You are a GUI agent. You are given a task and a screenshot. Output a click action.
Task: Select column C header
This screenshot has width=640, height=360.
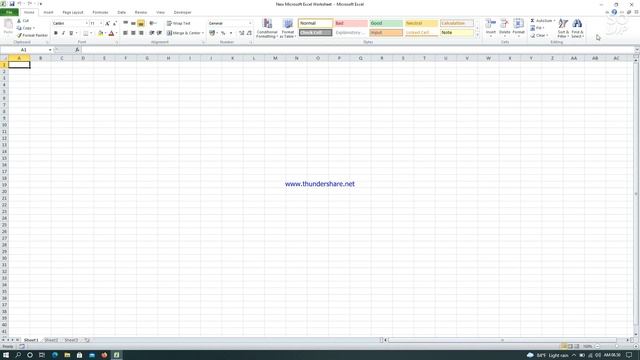pos(62,58)
